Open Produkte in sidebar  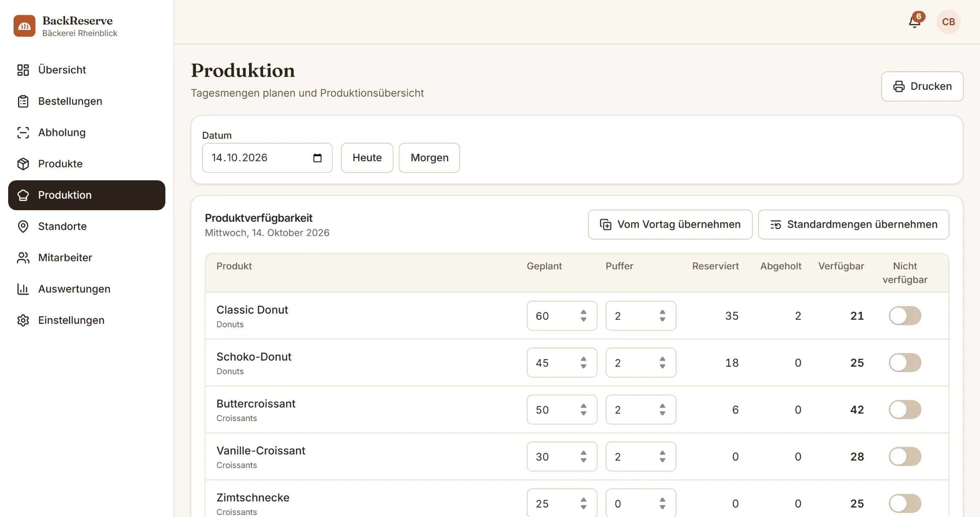(x=87, y=164)
